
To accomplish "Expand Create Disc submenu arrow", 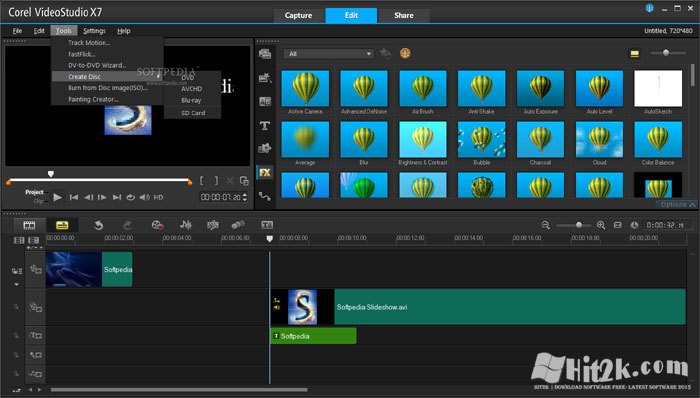I will pyautogui.click(x=158, y=77).
